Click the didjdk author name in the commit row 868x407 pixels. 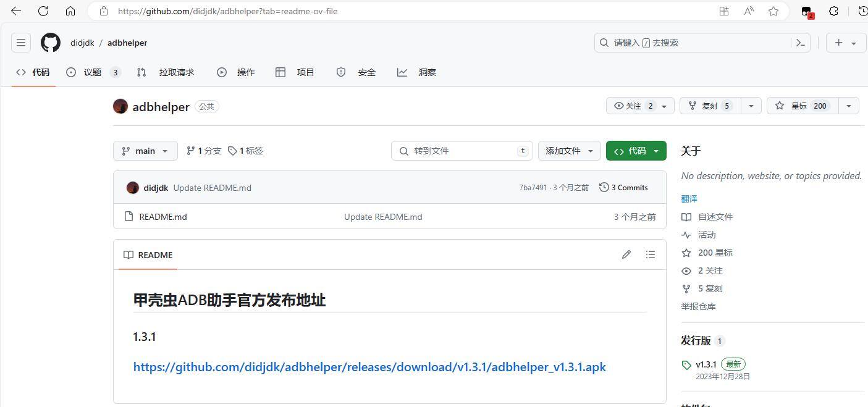tap(156, 188)
